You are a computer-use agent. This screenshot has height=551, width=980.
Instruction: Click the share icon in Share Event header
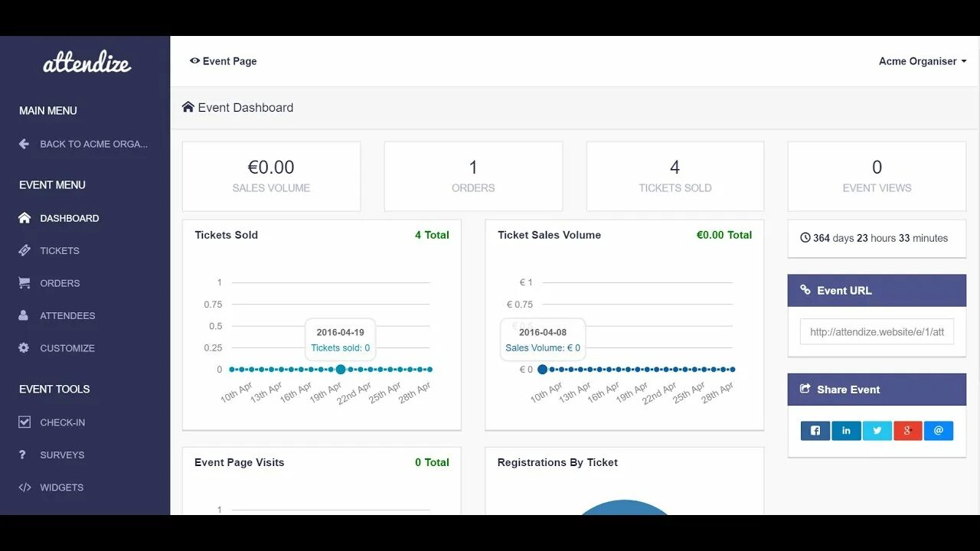click(805, 389)
